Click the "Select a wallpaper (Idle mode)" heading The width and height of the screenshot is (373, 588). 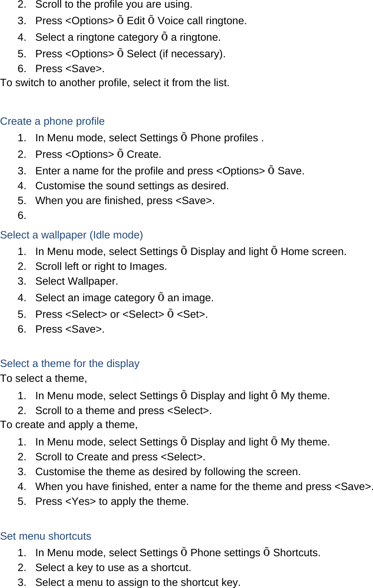tap(71, 235)
